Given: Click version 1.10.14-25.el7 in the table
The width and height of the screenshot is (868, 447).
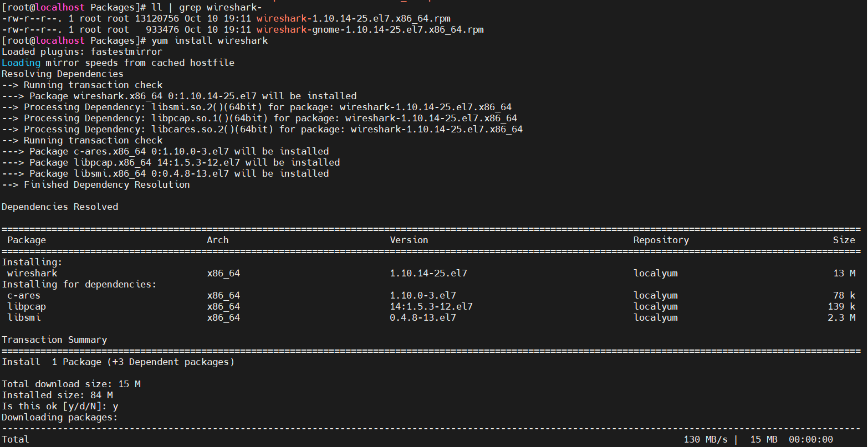Looking at the screenshot, I should pos(428,273).
